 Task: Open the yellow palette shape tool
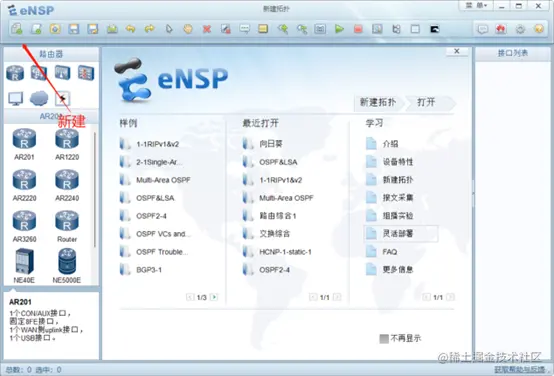(263, 29)
